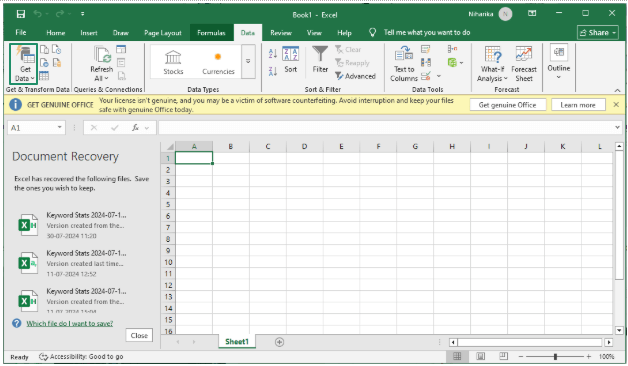Click Tell me lightbulb icon
The image size is (628, 366).
coord(372,32)
